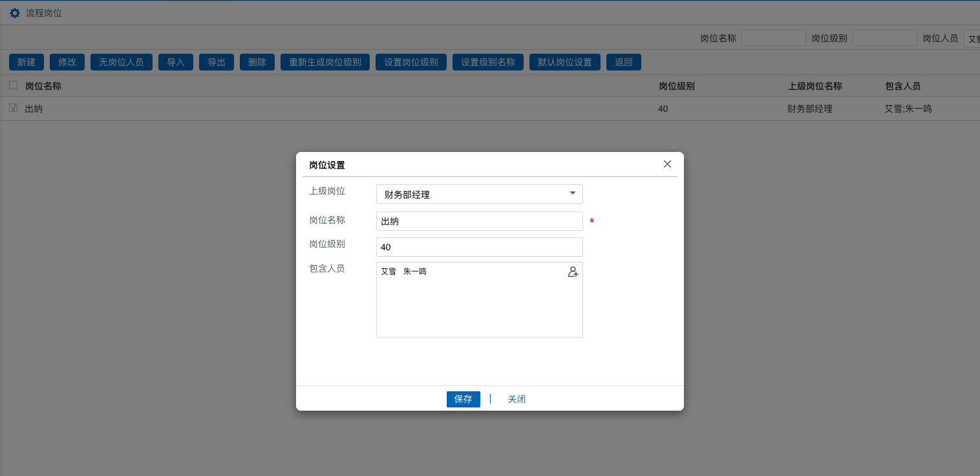
Task: Uncheck the 出纳 row checkbox
Action: tap(14, 108)
